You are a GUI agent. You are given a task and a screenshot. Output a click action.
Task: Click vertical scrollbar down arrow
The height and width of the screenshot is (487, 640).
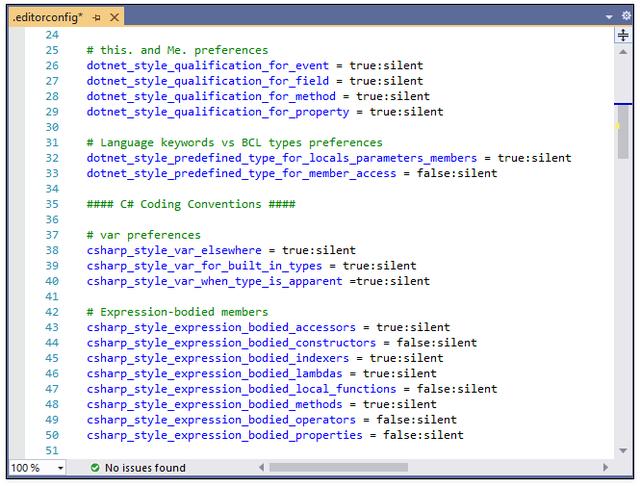[623, 451]
